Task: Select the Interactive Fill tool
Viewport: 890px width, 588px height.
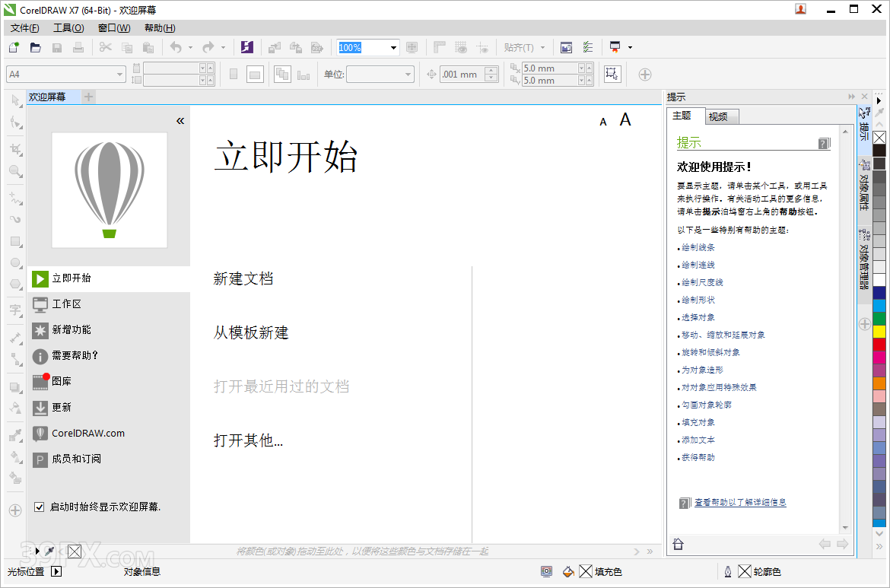Action: (15, 457)
